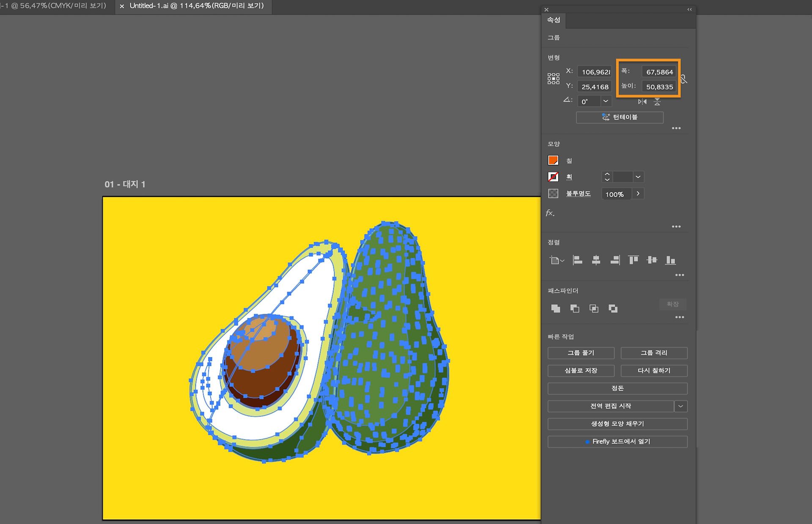Flip selection vertically icon
The image size is (812, 524).
(x=657, y=101)
